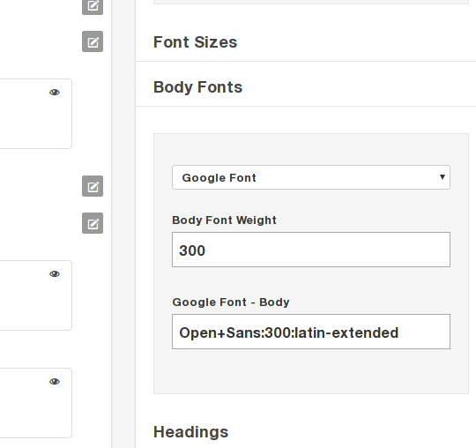This screenshot has width=476, height=448.
Task: Select the uppermost widget box on the left
Action: tap(36, 114)
